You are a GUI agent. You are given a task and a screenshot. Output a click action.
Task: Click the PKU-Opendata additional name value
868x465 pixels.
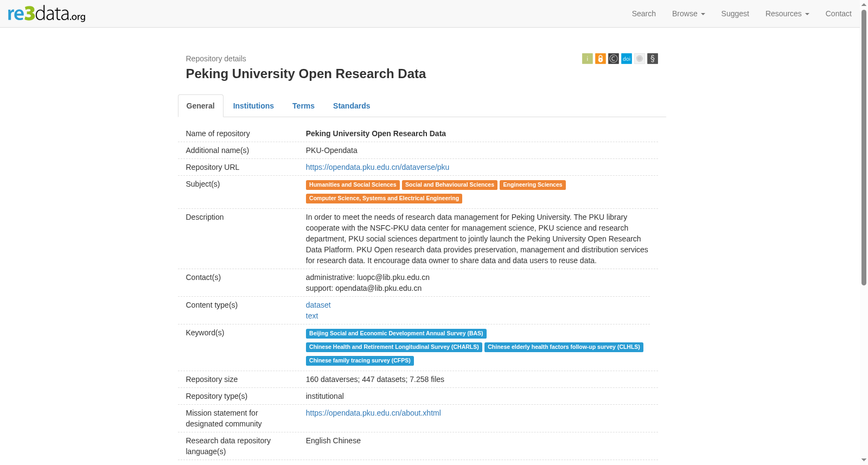coord(331,150)
